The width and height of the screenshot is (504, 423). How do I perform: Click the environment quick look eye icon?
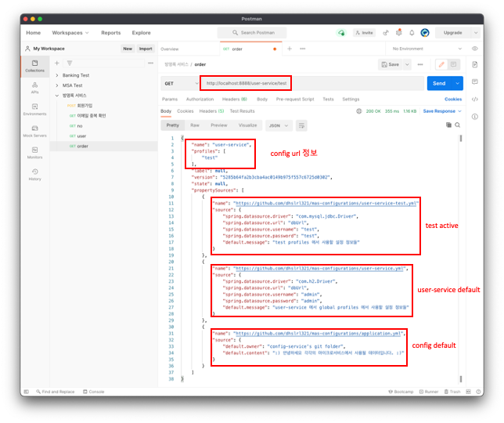pos(475,49)
